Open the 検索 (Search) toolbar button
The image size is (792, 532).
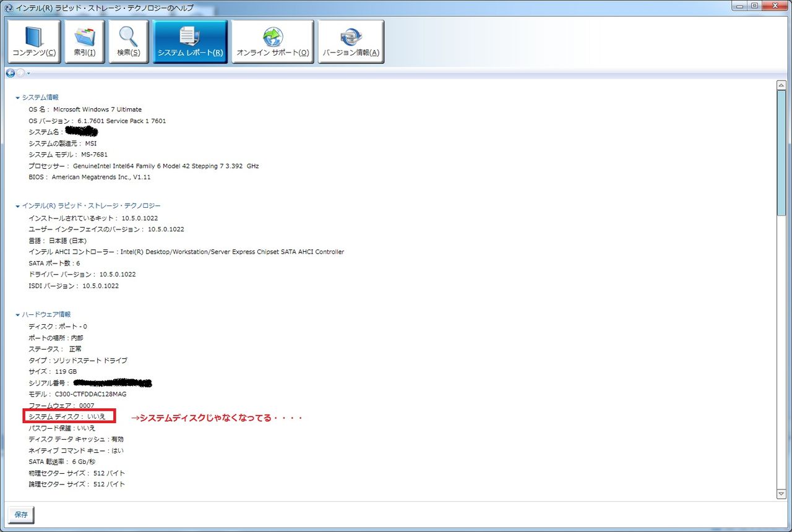click(129, 41)
